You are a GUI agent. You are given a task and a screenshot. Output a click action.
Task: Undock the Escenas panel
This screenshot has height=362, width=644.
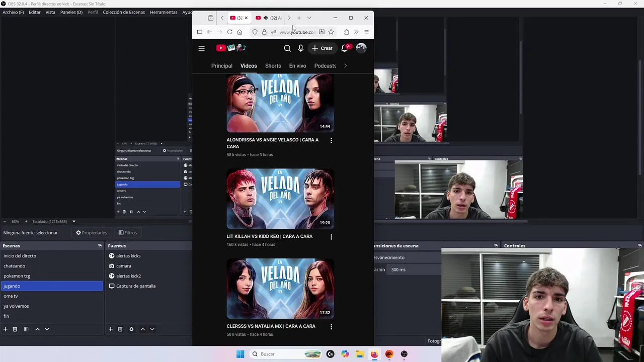click(x=100, y=246)
